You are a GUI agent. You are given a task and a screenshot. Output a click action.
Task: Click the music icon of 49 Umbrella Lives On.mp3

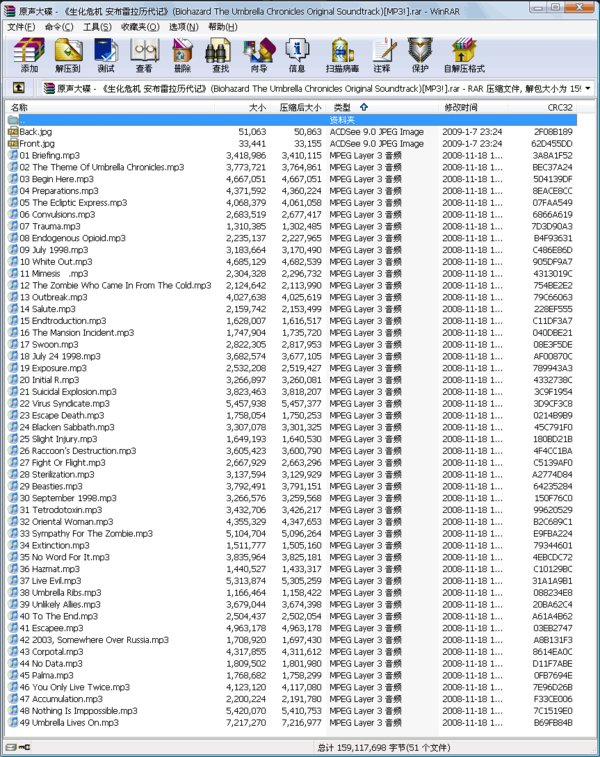coord(13,723)
